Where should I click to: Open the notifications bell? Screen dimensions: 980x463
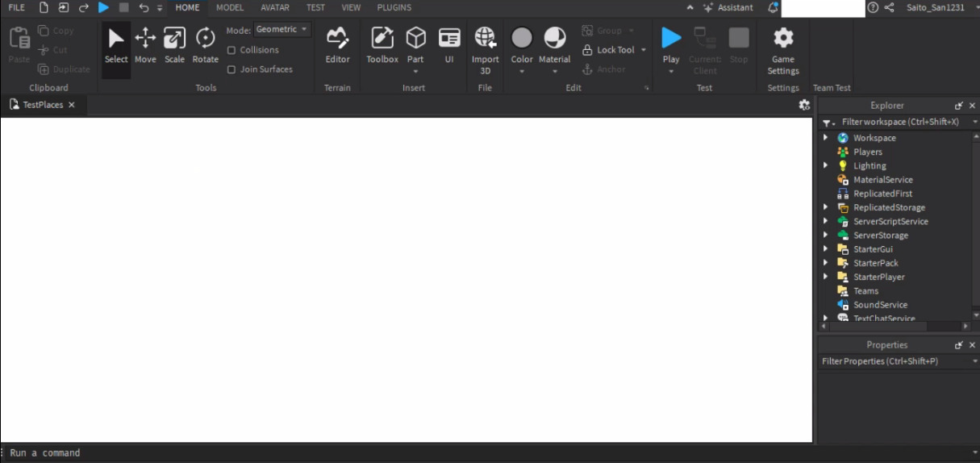point(774,7)
